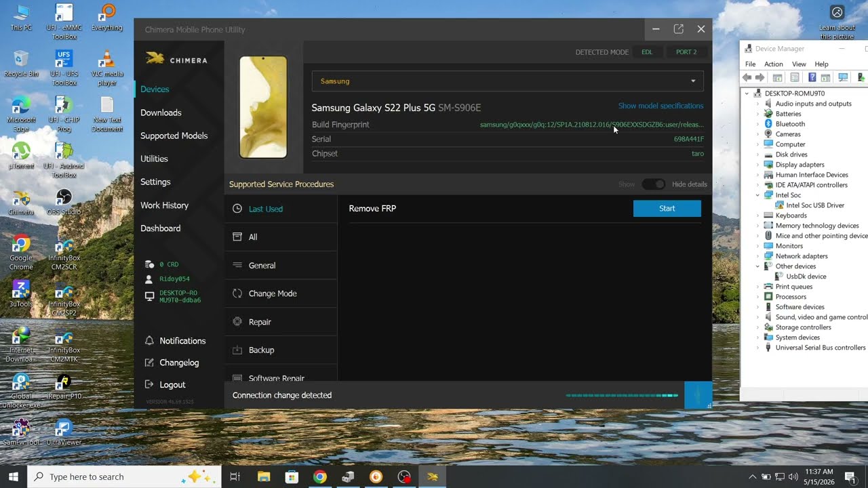The image size is (868, 488).
Task: Open the clock showing 11:37 AM
Action: click(x=819, y=476)
